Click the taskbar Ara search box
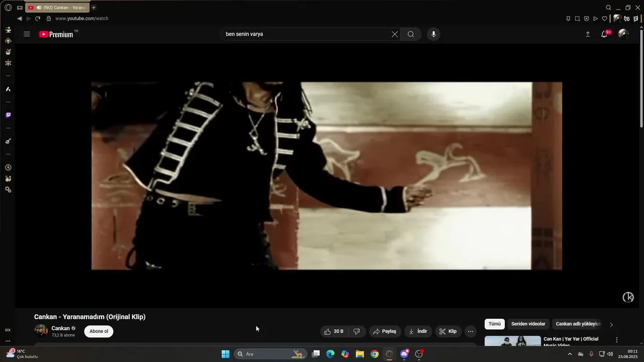The image size is (644, 362). pos(270,354)
